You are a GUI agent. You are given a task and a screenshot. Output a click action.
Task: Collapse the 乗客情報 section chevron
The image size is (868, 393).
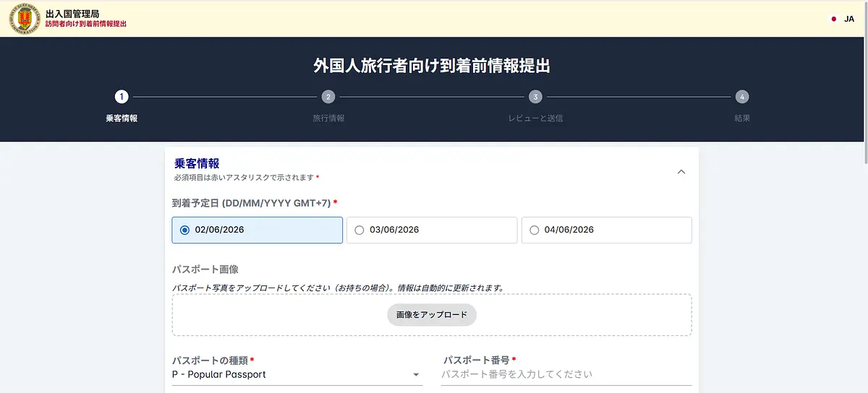tap(681, 172)
